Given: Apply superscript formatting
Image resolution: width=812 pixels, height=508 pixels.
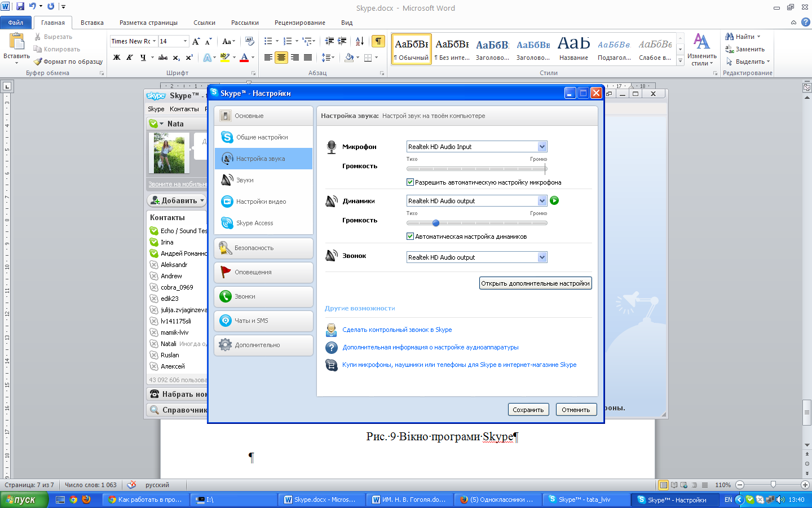Looking at the screenshot, I should coord(189,58).
